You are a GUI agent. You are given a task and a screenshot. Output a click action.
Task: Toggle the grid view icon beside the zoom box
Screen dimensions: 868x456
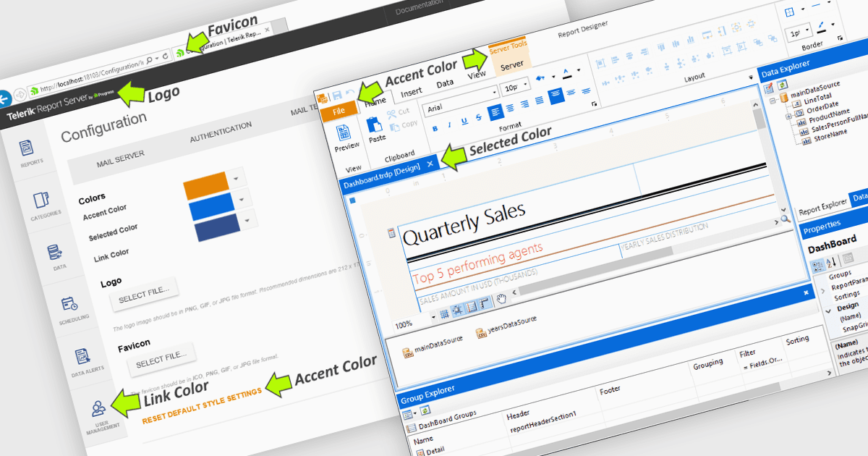[445, 313]
